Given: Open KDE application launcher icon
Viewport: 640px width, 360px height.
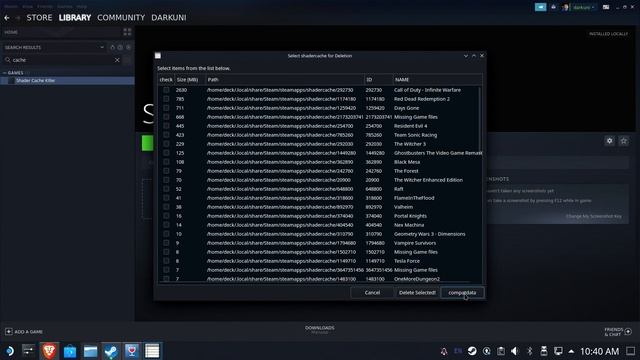Looking at the screenshot, I should 9,351.
